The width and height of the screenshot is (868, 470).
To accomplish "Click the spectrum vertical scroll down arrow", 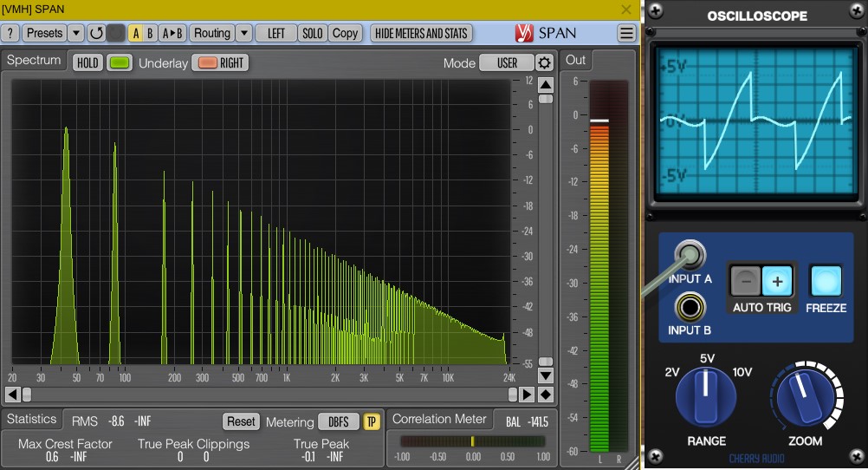I will (545, 375).
